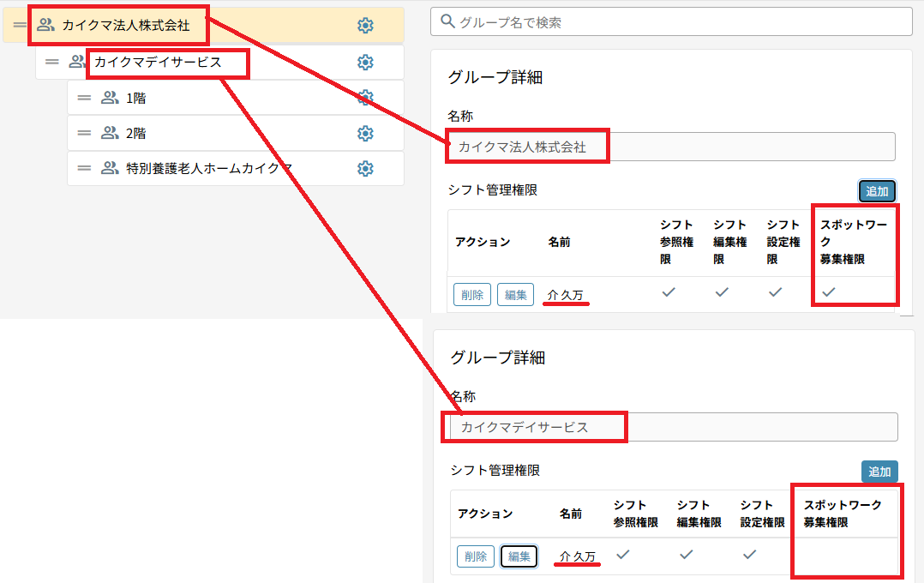This screenshot has height=583, width=924.
Task: Click lower シフト管理権限 label
Action: click(x=495, y=471)
